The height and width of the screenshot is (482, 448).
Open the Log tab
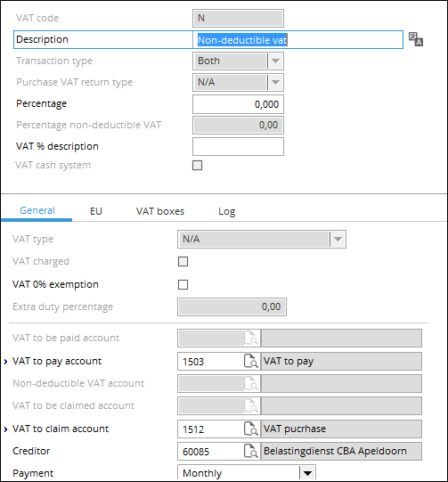[227, 211]
